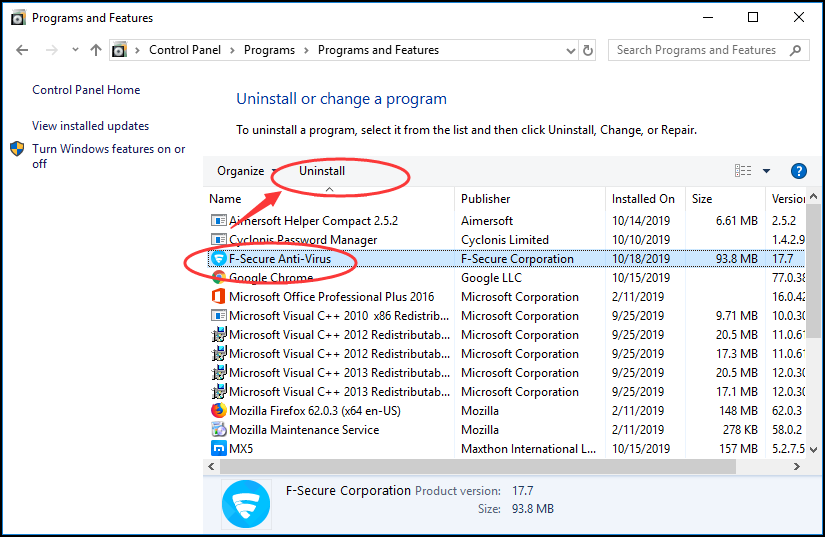Viewport: 825px width, 537px height.
Task: Click the vertical scrollbar up arrow
Action: 814,196
